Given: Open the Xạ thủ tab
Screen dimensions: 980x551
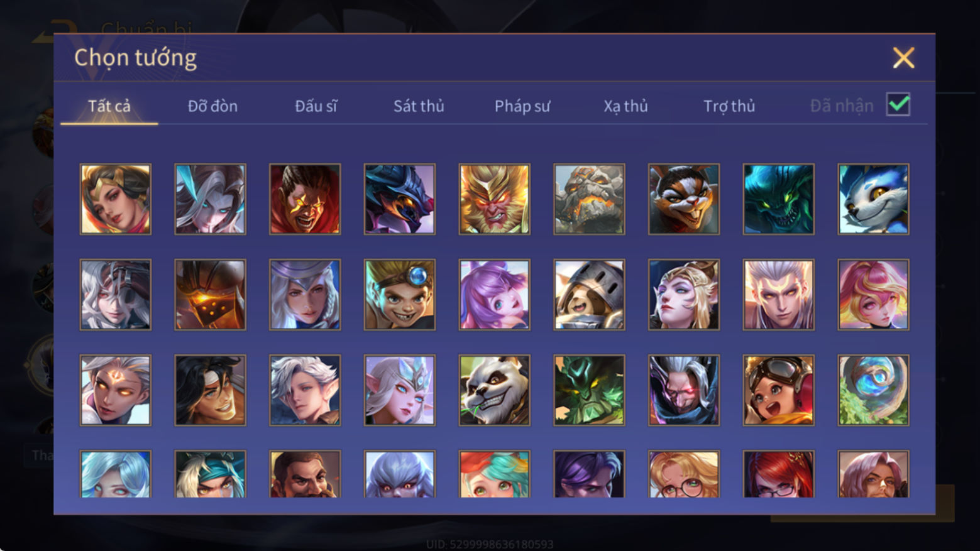Looking at the screenshot, I should tap(625, 106).
